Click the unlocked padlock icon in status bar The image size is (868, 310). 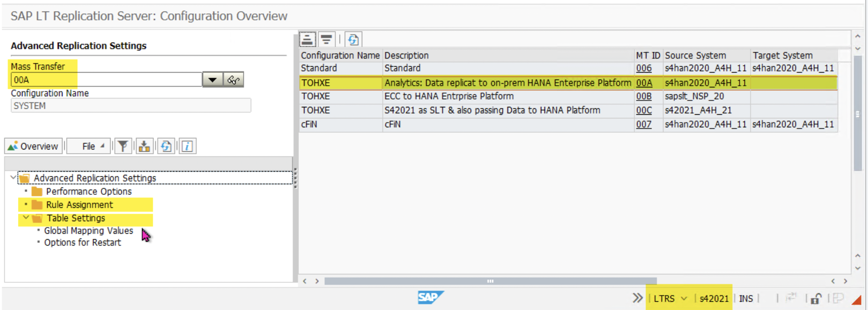(x=816, y=298)
